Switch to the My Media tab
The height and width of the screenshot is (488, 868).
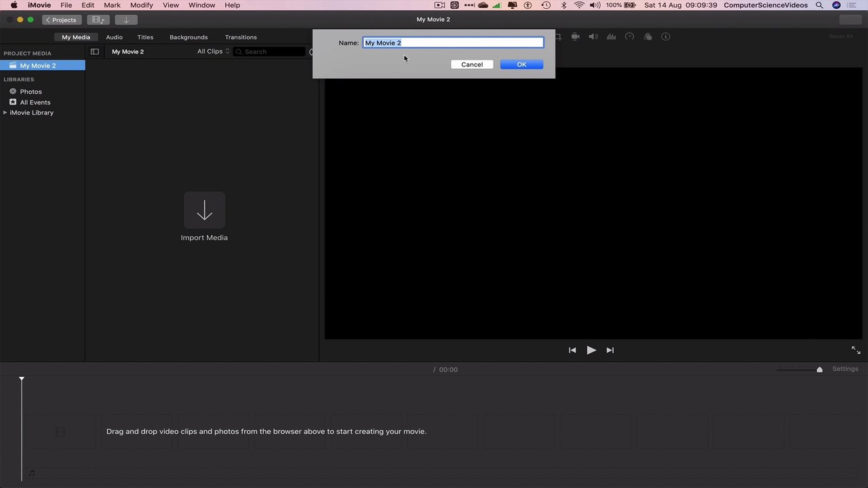click(76, 37)
